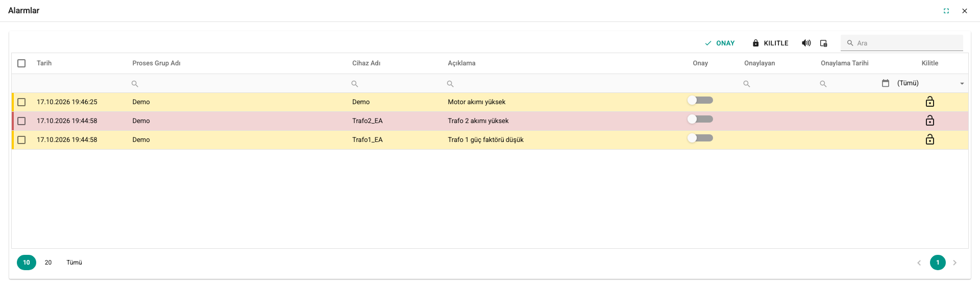Viewport: 980px width, 286px height.
Task: Click Trafo 1 güç faktörü düşük description
Action: click(x=486, y=140)
